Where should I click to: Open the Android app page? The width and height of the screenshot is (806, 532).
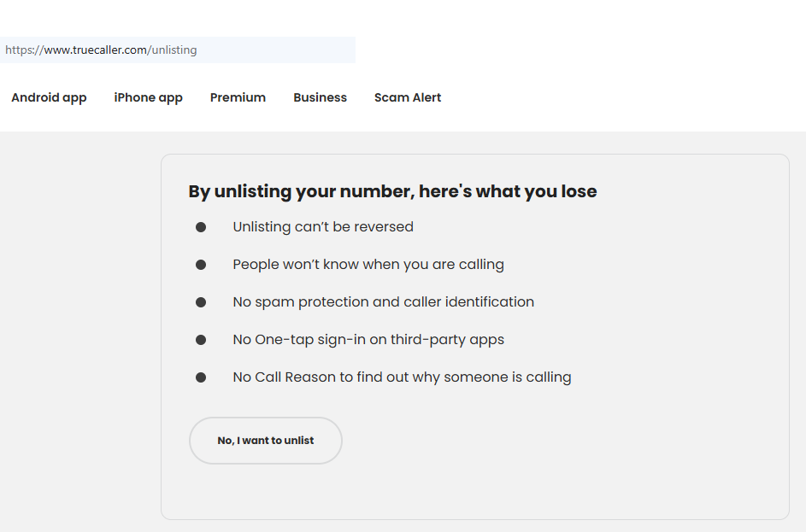49,97
